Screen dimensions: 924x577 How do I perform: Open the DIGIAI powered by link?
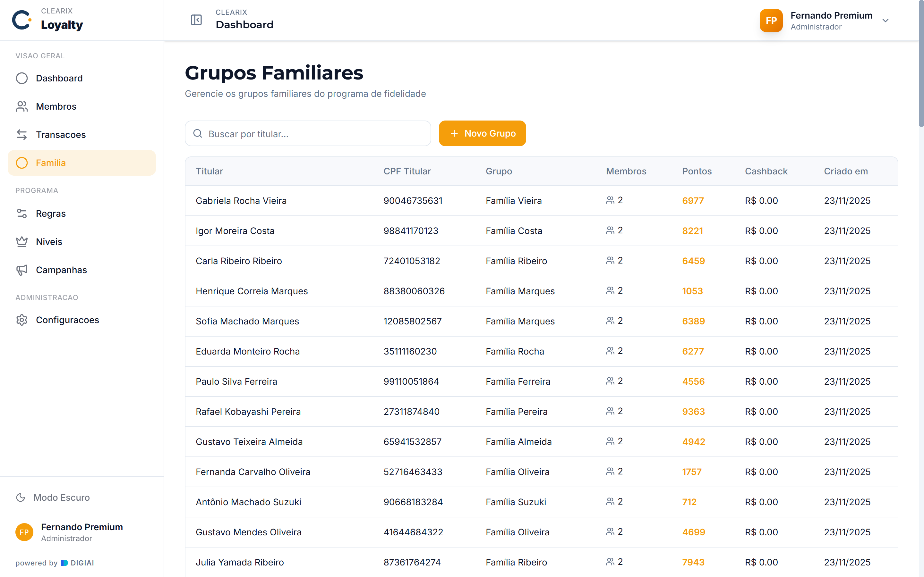click(78, 563)
